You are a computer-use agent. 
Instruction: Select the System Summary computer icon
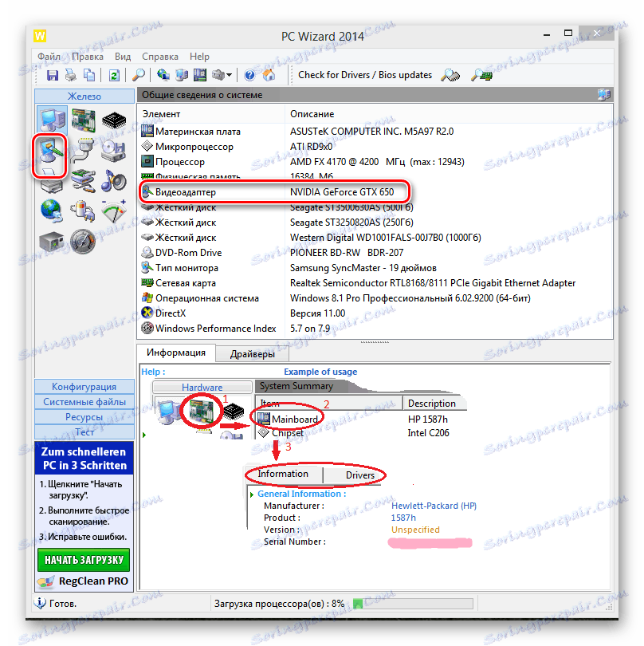(x=52, y=120)
